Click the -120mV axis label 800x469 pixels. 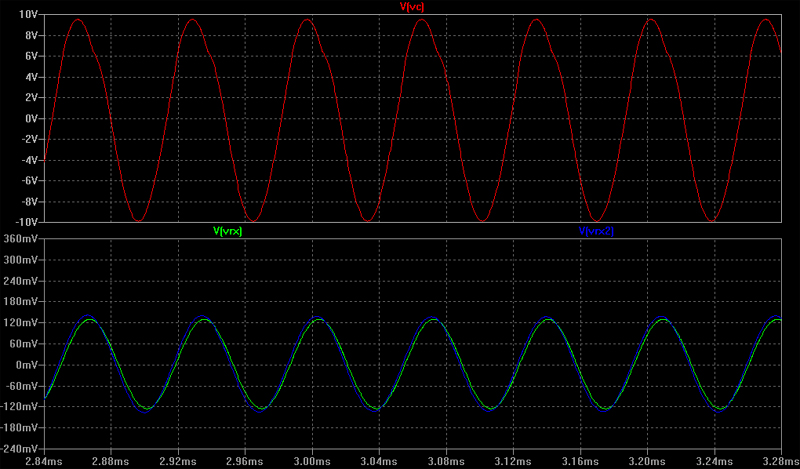tap(19, 407)
